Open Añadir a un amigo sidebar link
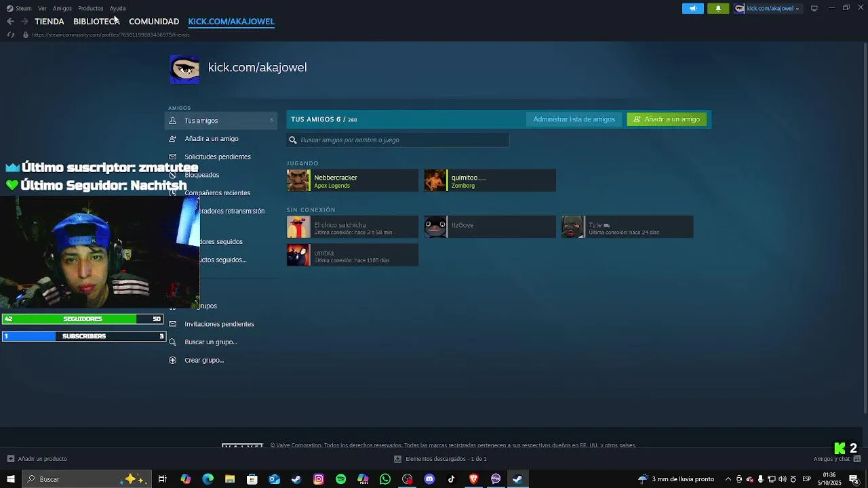The image size is (868, 488). pos(212,138)
